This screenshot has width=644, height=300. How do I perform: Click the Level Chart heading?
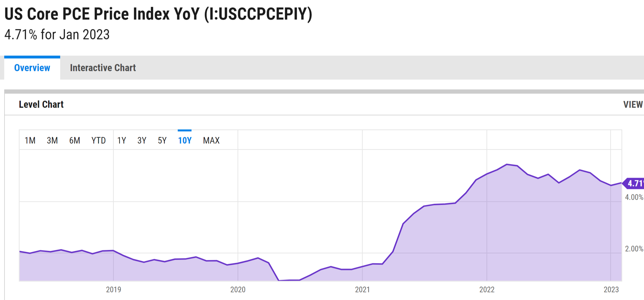pyautogui.click(x=41, y=105)
